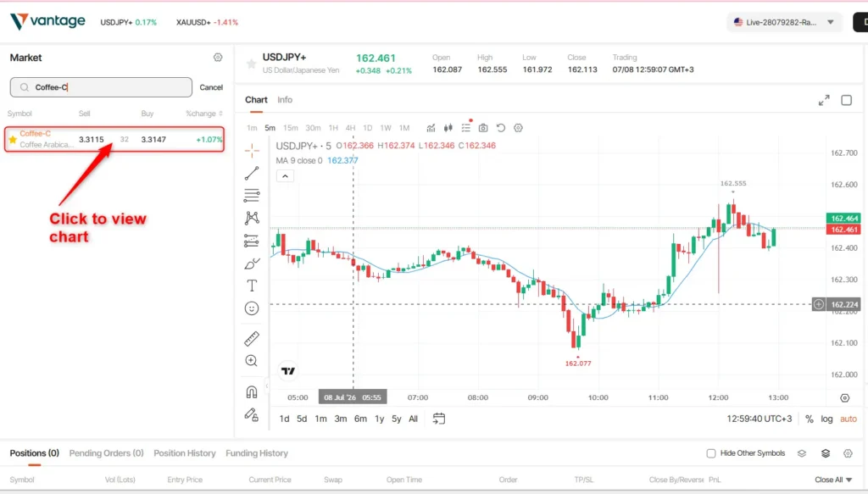Click the TradingView logo
Screen dimensions: 868x494
(x=288, y=370)
